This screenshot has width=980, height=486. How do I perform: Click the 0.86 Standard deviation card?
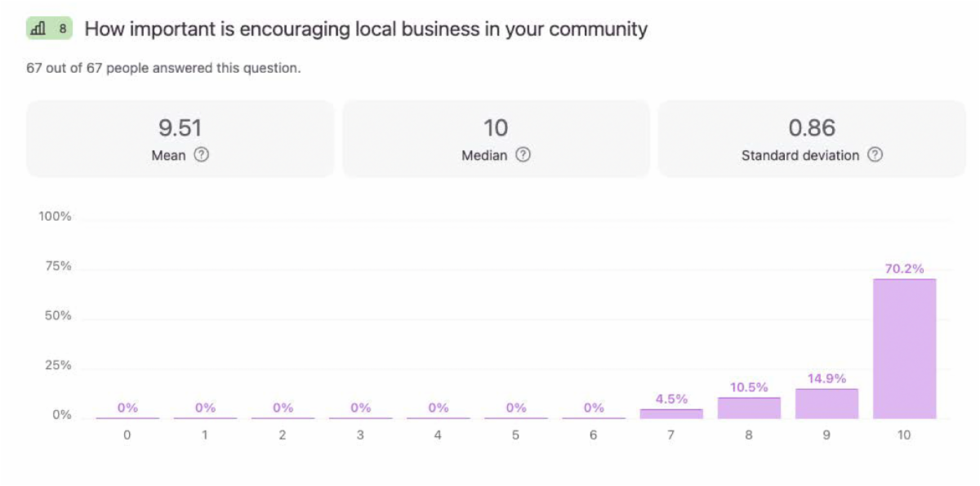coord(812,139)
